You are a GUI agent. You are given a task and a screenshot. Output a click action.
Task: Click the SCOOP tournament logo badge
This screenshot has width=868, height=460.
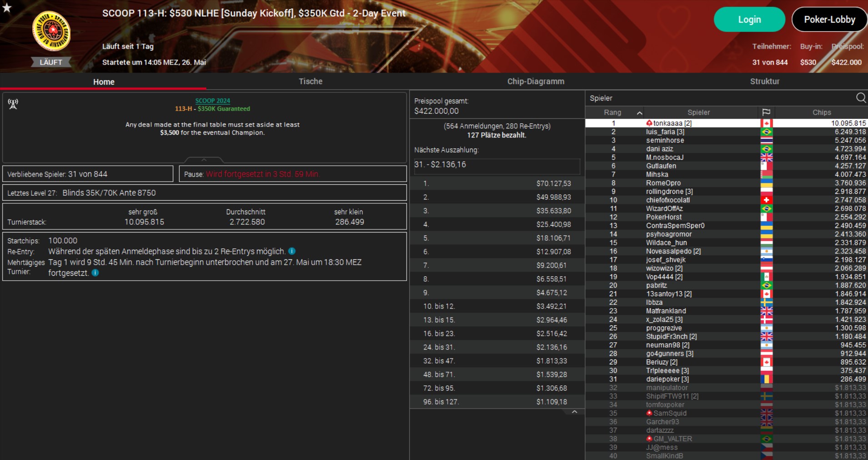click(51, 31)
